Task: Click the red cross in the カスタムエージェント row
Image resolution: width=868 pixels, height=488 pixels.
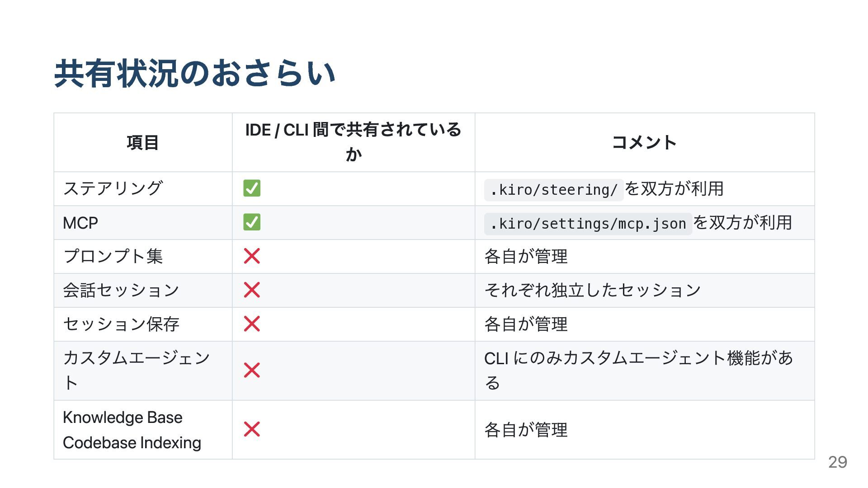Action: pos(252,371)
